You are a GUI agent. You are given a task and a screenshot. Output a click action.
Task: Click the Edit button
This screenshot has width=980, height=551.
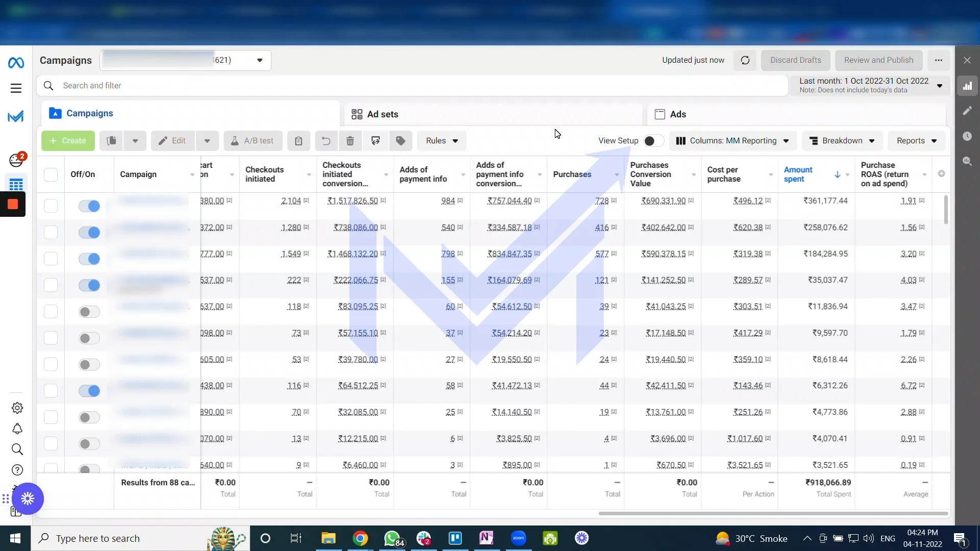click(x=173, y=141)
